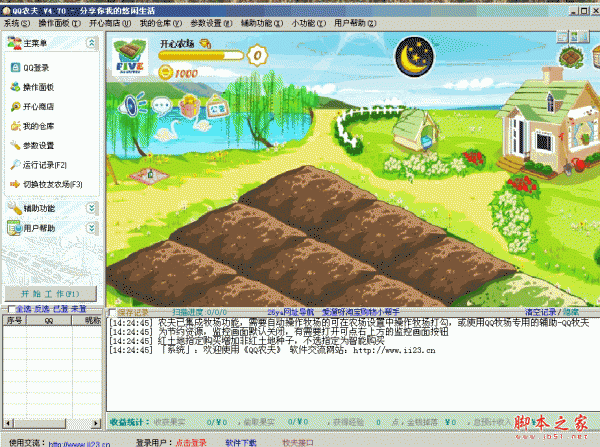The width and height of the screenshot is (600, 447).
Task: Click the 点击登录 login link
Action: pyautogui.click(x=191, y=443)
